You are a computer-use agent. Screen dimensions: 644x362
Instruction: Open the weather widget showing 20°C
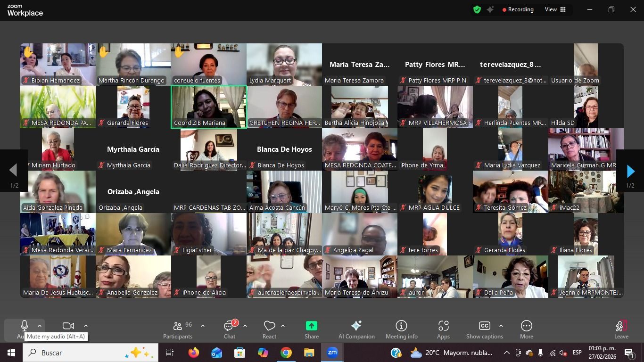tap(452, 353)
